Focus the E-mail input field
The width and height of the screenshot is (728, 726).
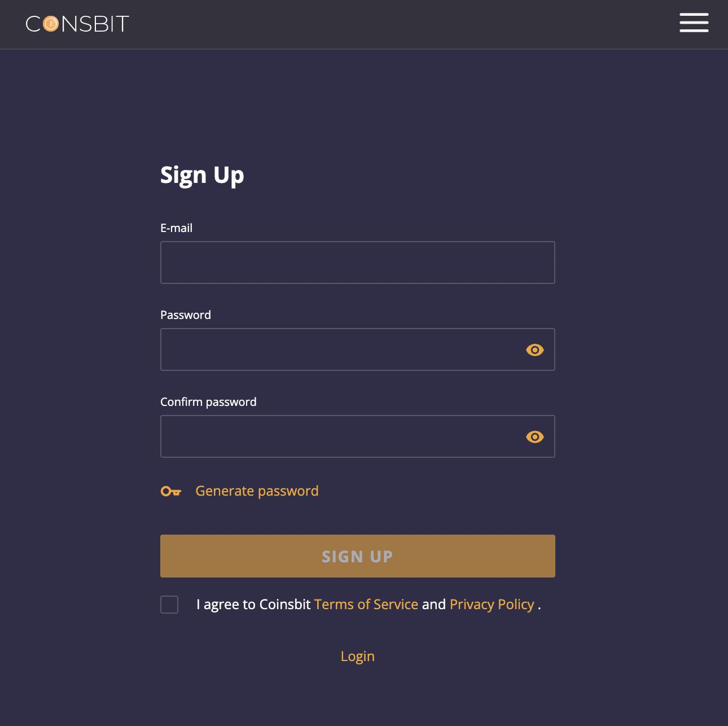(357, 263)
